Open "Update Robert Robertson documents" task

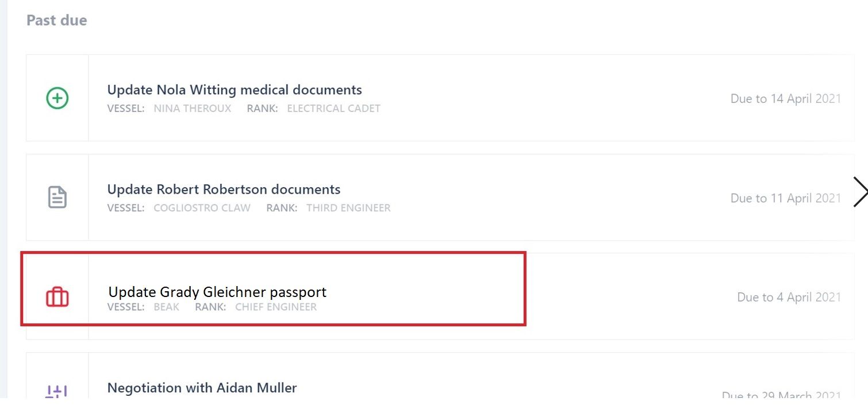[x=224, y=190]
